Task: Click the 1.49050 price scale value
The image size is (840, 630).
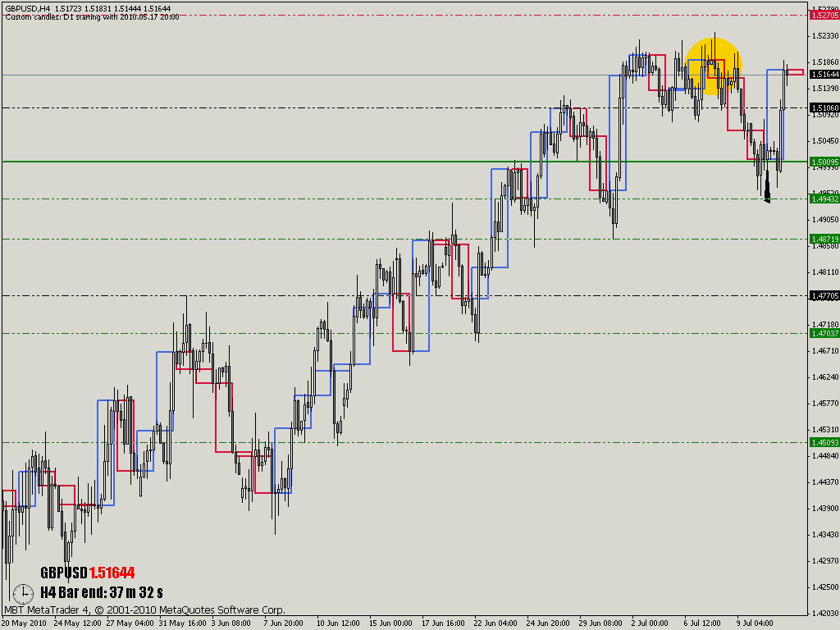Action: (825, 220)
